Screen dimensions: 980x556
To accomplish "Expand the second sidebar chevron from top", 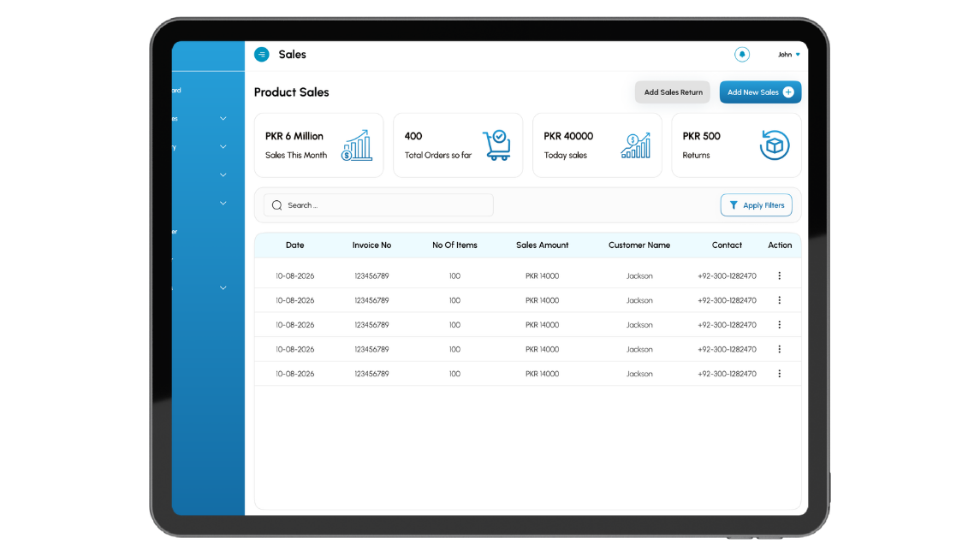I will (x=223, y=147).
